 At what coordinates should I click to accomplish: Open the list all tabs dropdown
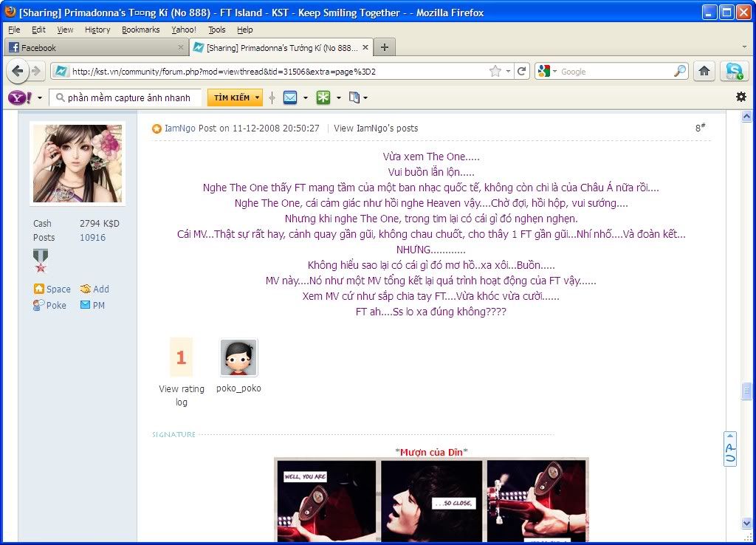[x=744, y=47]
